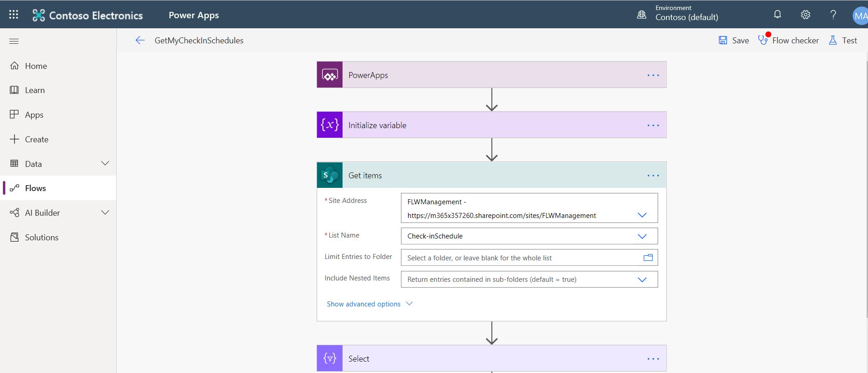Click Test label
The height and width of the screenshot is (373, 868).
[x=849, y=41]
